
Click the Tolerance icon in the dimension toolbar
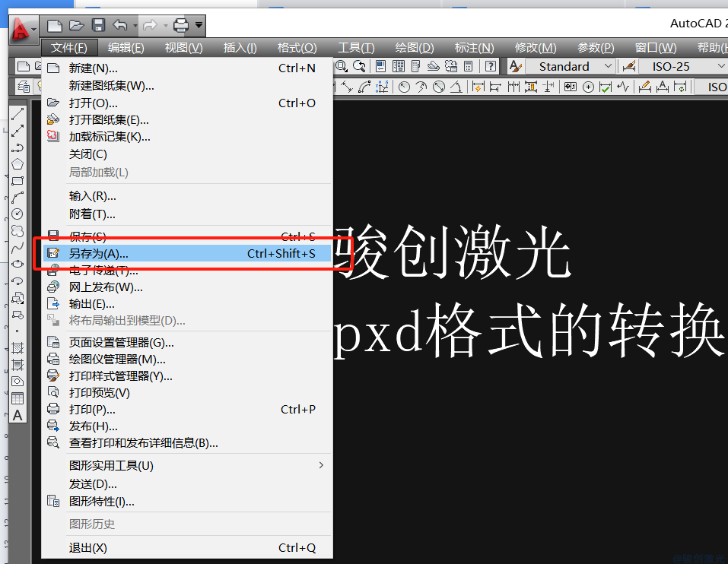pos(571,87)
